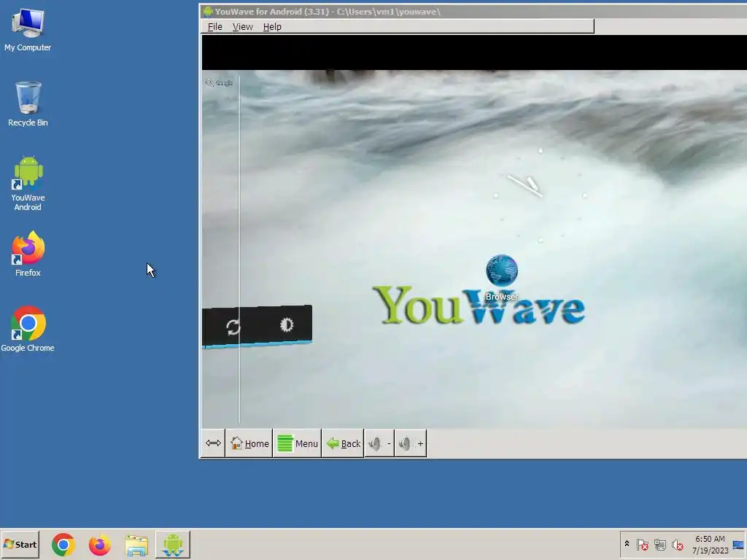
Task: Click the double-arrow resize toggle button
Action: 213,443
